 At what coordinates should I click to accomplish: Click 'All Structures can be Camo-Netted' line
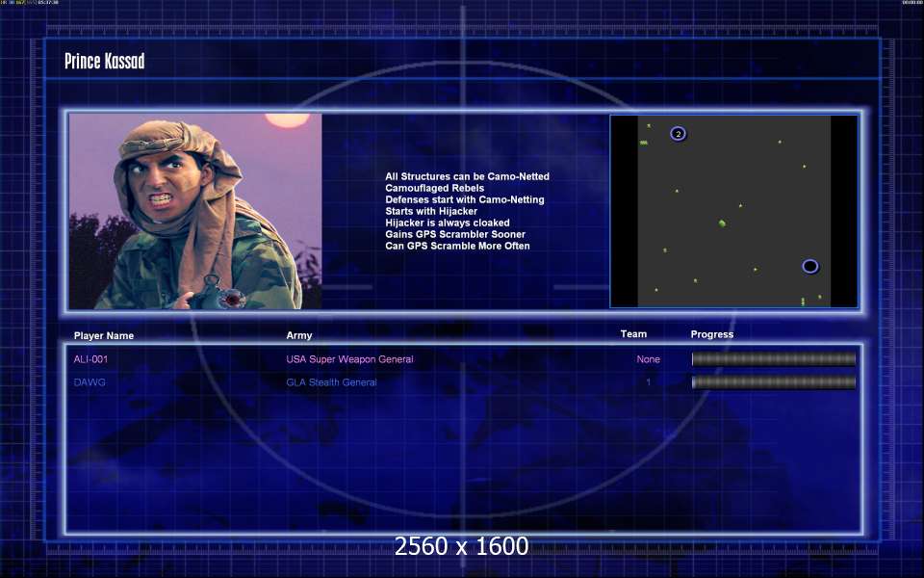[x=468, y=176]
